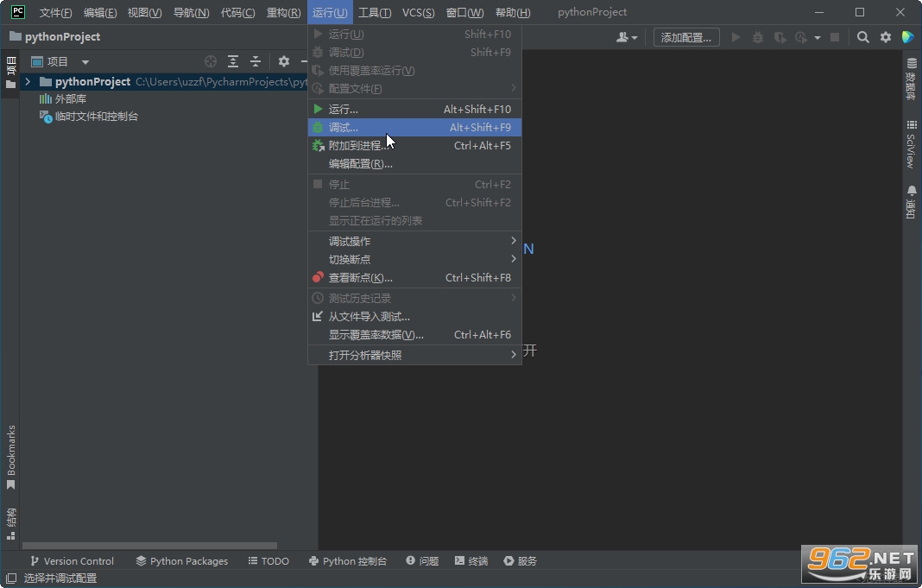922x588 pixels.
Task: Click pythonProject breadcrumb in navigation bar
Action: [55, 36]
